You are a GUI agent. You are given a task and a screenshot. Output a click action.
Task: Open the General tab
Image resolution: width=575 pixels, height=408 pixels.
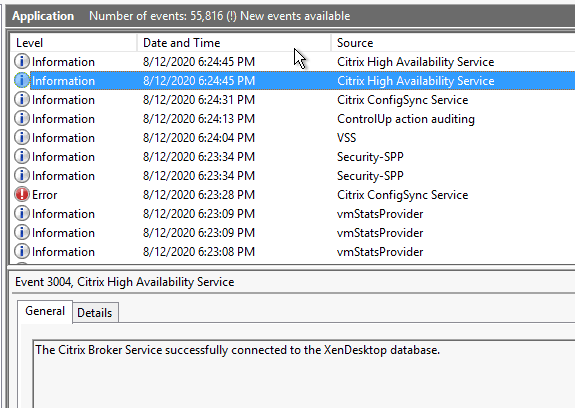coord(45,311)
